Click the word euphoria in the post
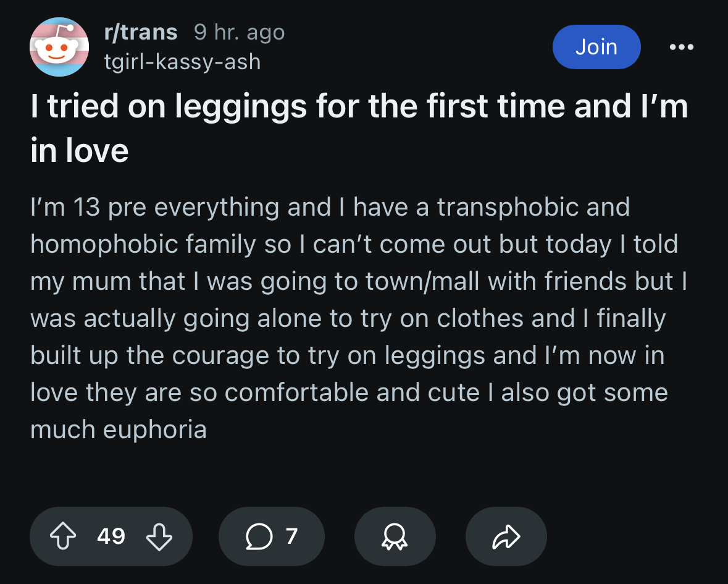This screenshot has width=728, height=584. coord(154,430)
